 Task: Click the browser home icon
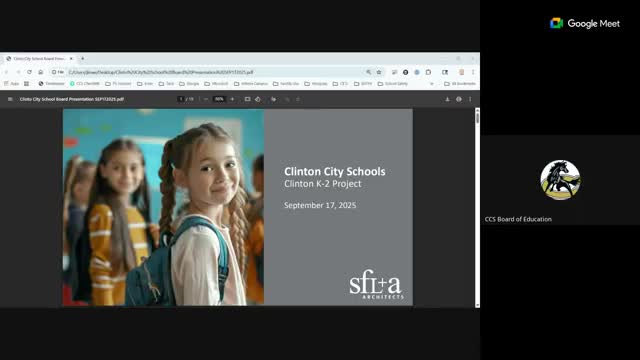point(41,72)
